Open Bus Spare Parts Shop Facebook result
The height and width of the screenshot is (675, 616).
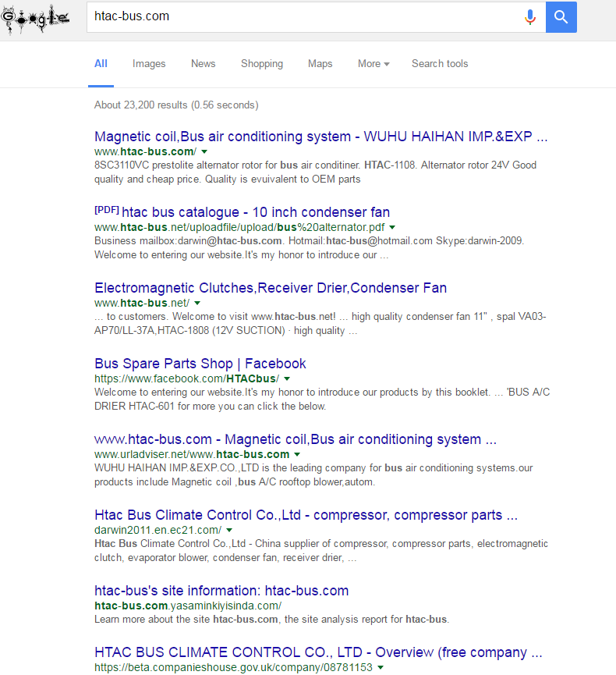[x=200, y=364]
